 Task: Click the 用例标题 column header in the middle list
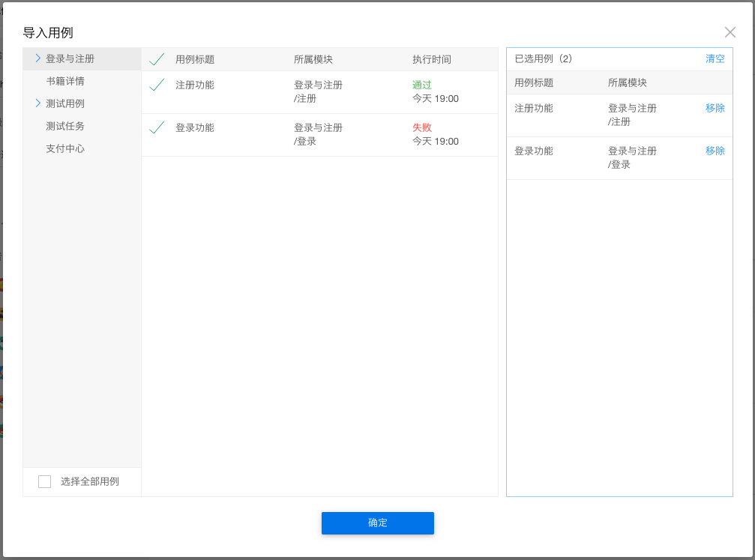click(195, 59)
